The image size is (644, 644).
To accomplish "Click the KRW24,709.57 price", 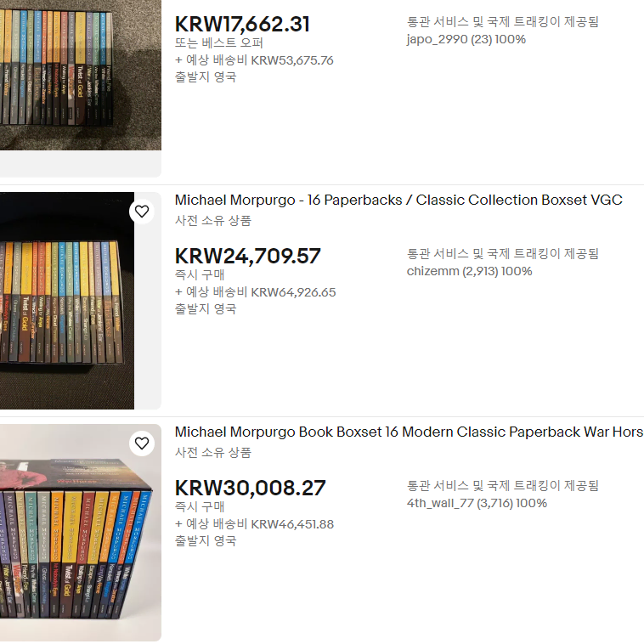I will 248,257.
